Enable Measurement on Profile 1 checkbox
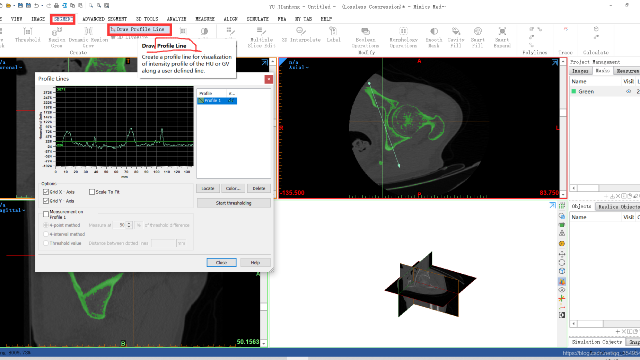 pyautogui.click(x=46, y=214)
